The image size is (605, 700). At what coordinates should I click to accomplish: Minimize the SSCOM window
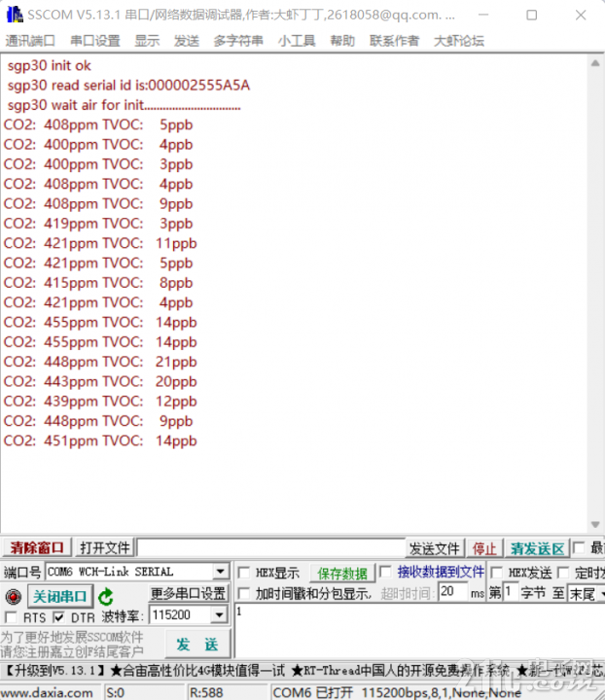pos(483,16)
